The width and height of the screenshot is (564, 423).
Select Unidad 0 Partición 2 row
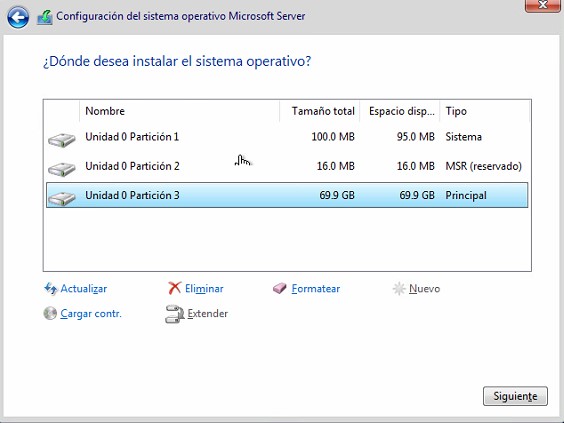click(287, 166)
